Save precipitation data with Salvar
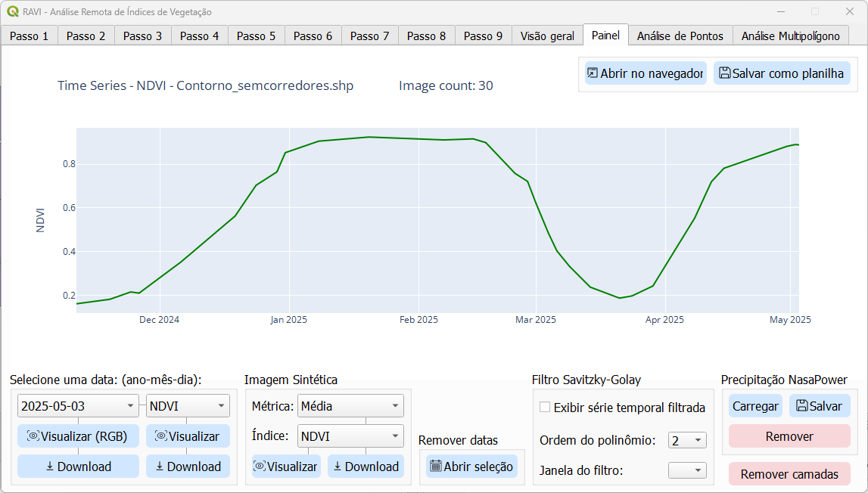868x493 pixels. click(819, 406)
